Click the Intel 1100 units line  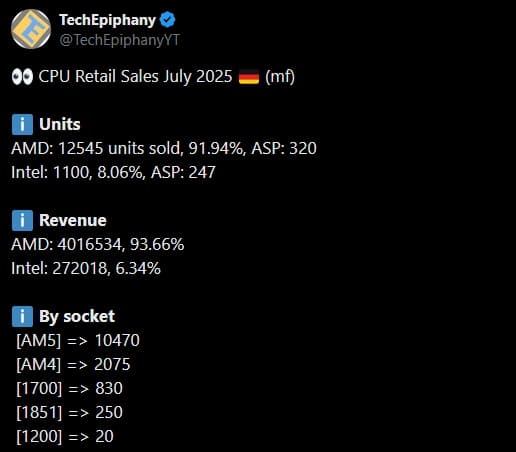(x=113, y=172)
